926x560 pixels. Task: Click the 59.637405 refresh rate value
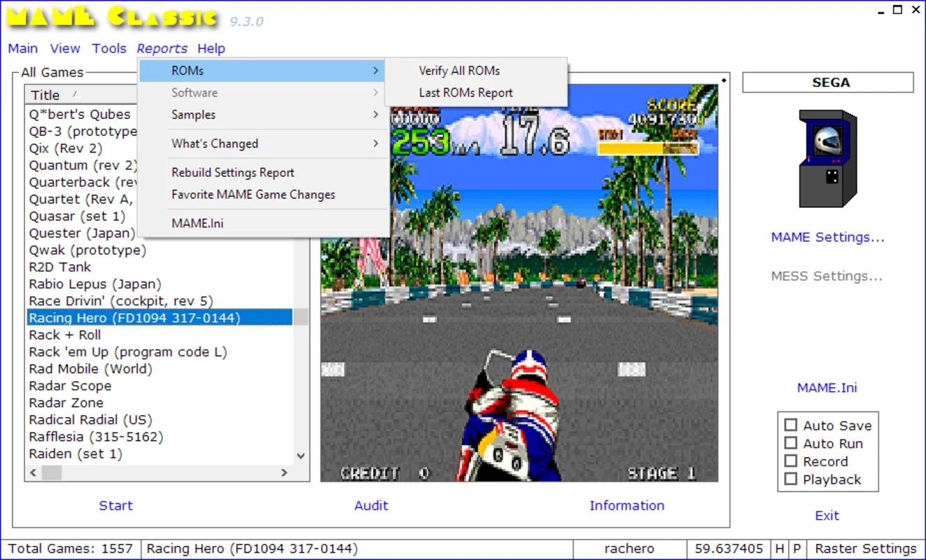pyautogui.click(x=729, y=549)
